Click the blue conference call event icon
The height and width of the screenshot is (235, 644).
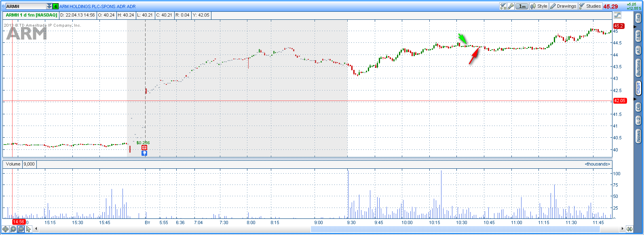[x=144, y=153]
